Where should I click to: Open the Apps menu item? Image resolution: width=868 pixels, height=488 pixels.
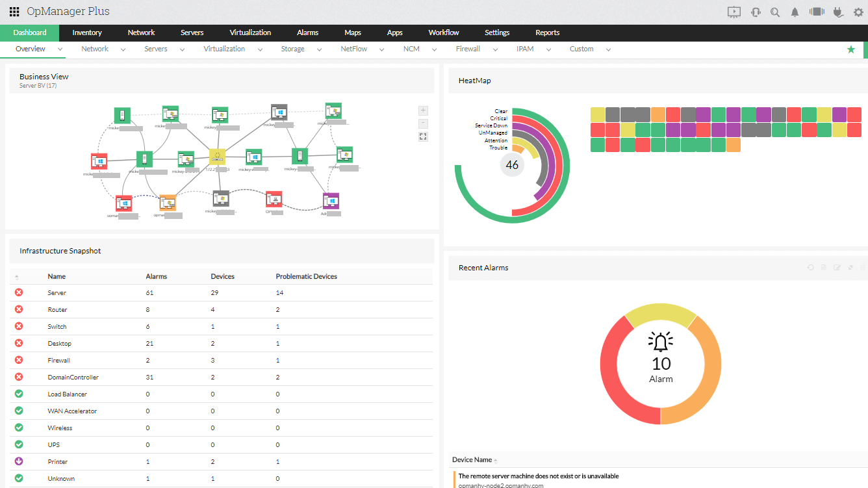click(394, 32)
